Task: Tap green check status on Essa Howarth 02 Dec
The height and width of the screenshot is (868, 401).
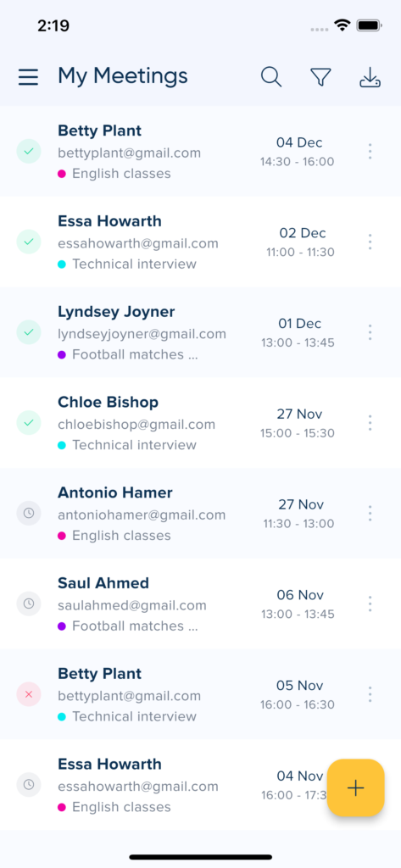Action: click(29, 242)
